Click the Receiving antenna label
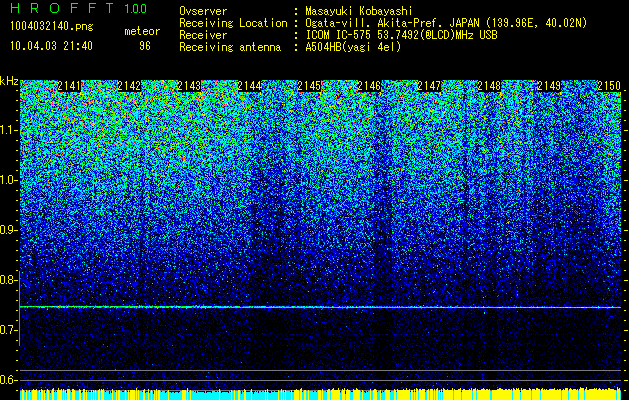Image resolution: width=629 pixels, height=400 pixels. pos(230,47)
